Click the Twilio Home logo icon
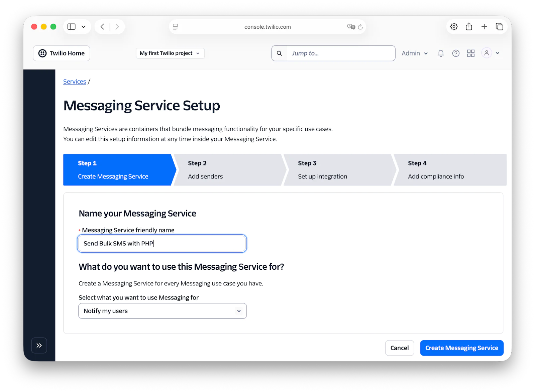 point(42,53)
